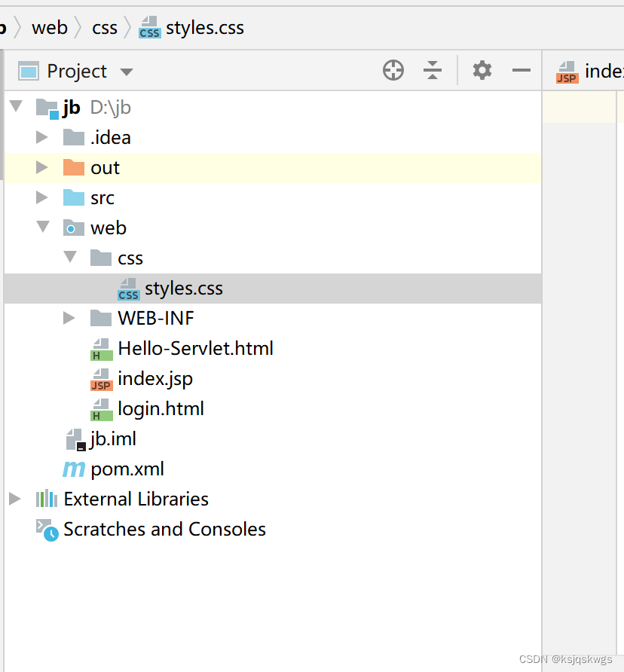Click the Maven icon beside pom.xml
The height and width of the screenshot is (672, 624).
(73, 469)
